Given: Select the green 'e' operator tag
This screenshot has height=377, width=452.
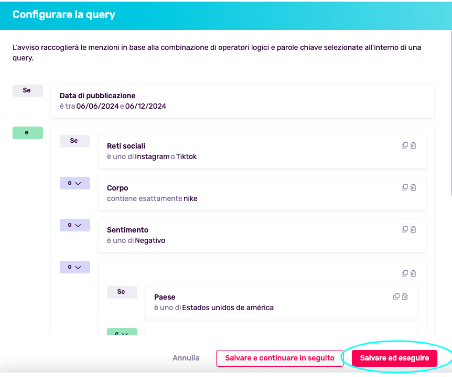Looking at the screenshot, I should 28,132.
